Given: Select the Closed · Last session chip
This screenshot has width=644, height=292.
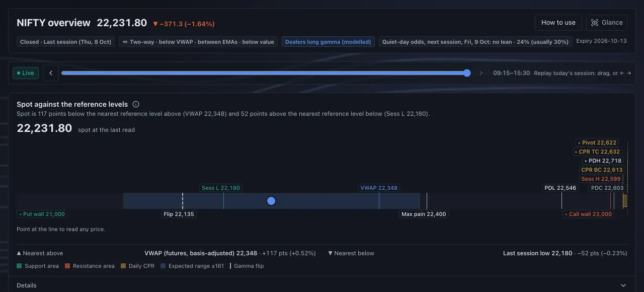Looking at the screenshot, I should click(66, 42).
